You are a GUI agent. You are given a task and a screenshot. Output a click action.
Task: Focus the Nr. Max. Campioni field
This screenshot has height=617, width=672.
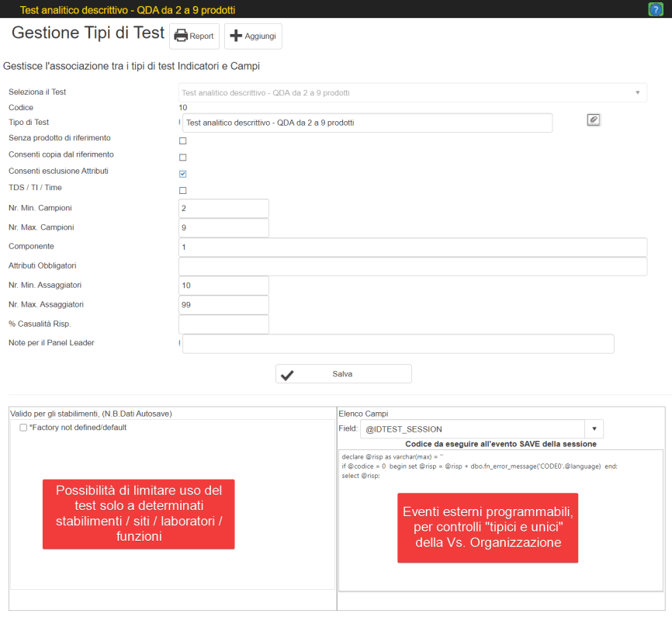tap(223, 228)
